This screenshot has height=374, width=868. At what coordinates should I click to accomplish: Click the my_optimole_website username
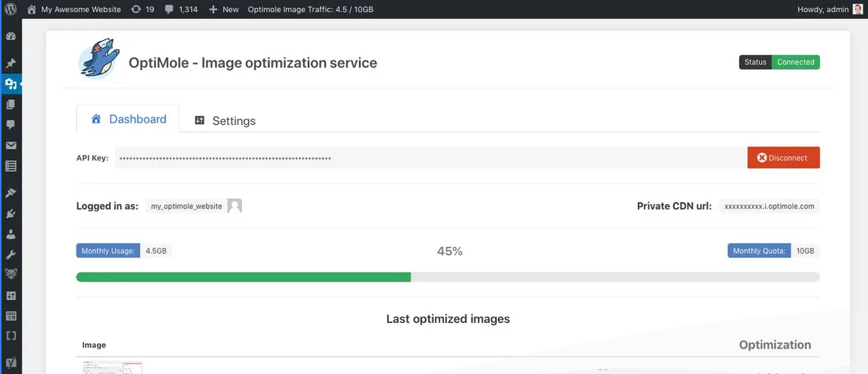pos(186,206)
